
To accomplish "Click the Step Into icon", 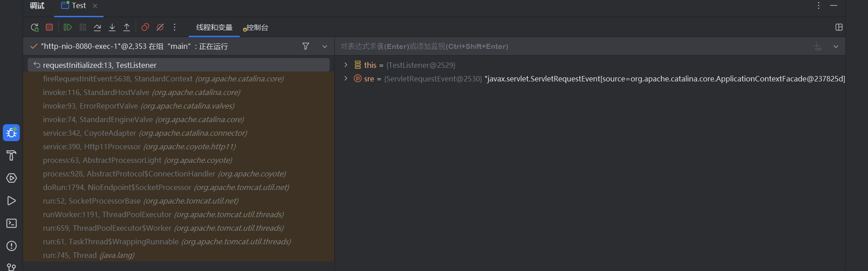I will coord(112,28).
